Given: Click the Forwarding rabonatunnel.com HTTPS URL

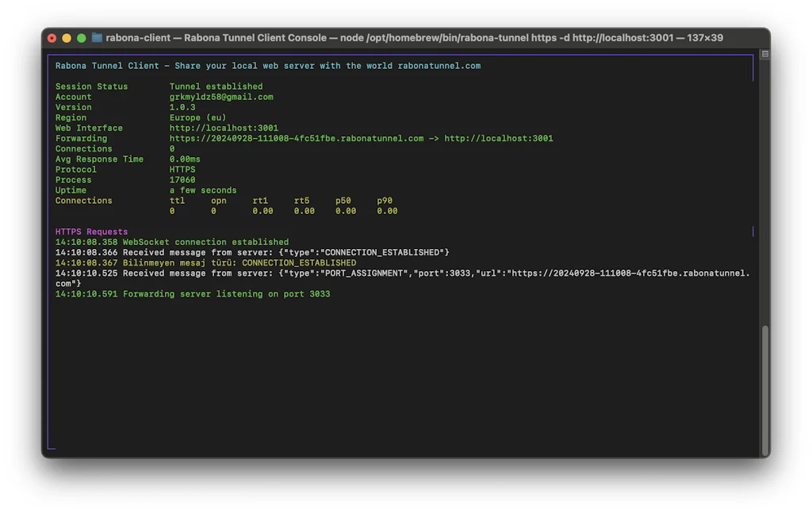Looking at the screenshot, I should click(297, 138).
